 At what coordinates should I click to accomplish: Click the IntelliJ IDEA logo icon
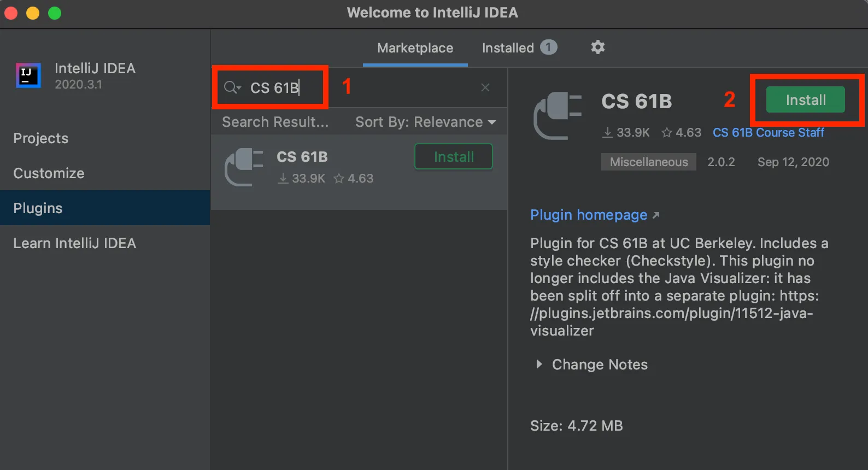(28, 75)
